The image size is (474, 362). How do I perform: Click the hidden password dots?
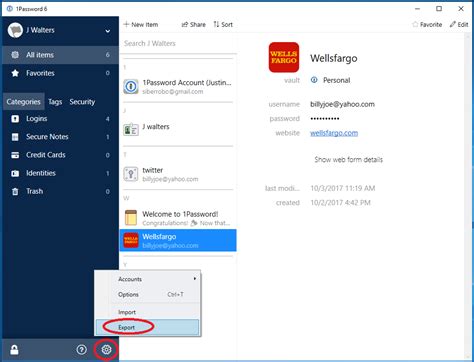click(x=325, y=119)
